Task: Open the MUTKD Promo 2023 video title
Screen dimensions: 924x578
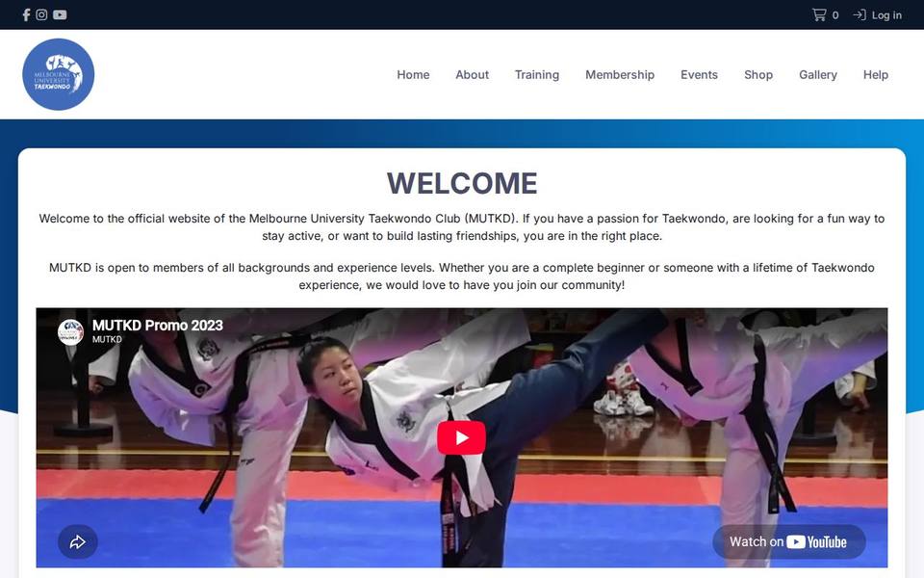Action: 157,326
